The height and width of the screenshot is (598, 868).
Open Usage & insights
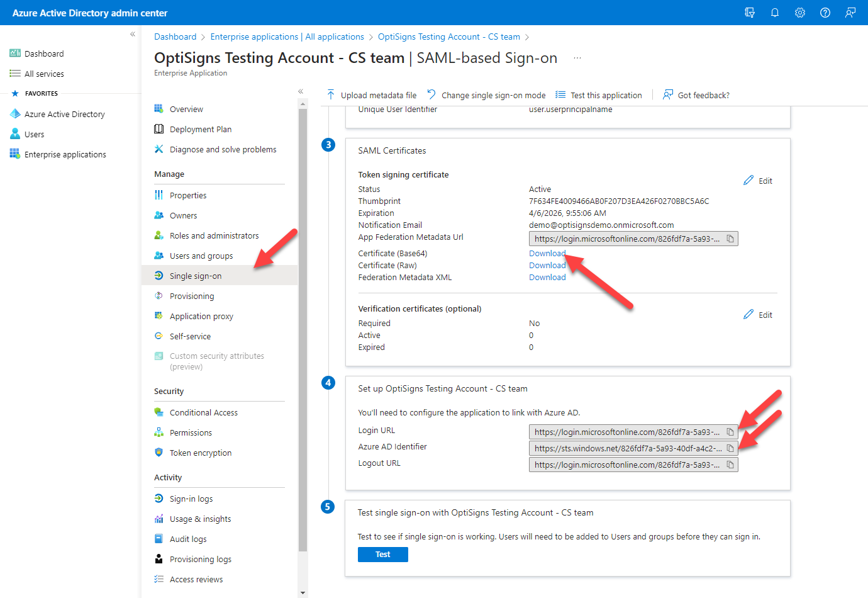tap(200, 519)
